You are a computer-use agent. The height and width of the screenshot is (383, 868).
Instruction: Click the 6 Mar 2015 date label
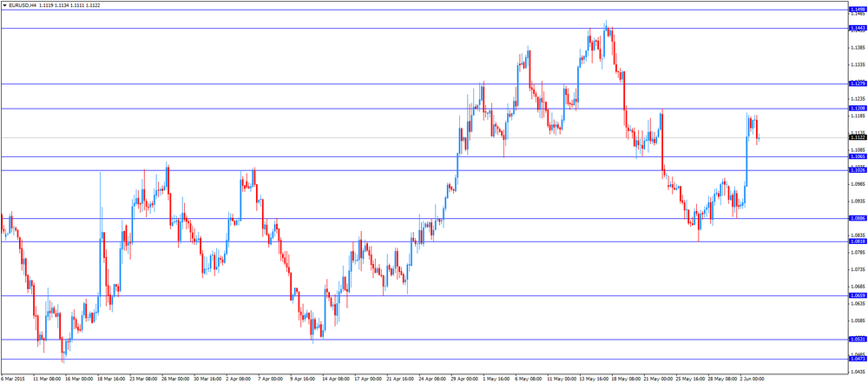click(11, 379)
